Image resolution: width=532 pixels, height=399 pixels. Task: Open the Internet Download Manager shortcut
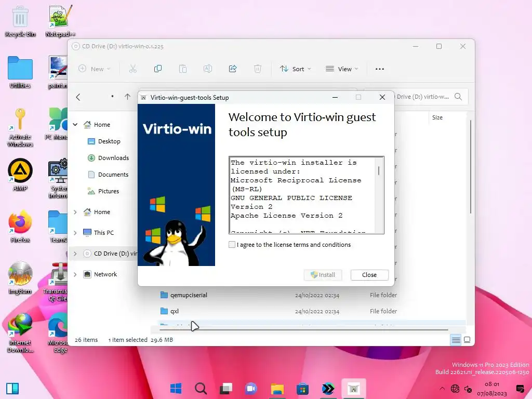[x=20, y=333]
